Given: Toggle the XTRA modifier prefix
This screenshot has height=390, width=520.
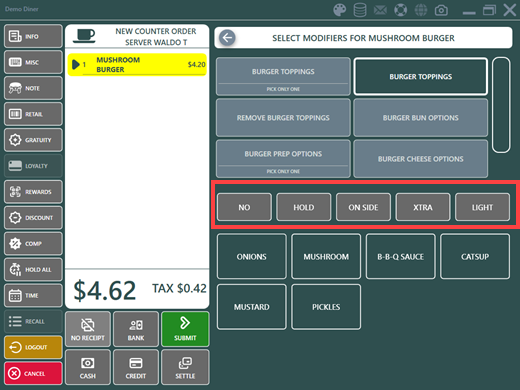Looking at the screenshot, I should pyautogui.click(x=423, y=207).
